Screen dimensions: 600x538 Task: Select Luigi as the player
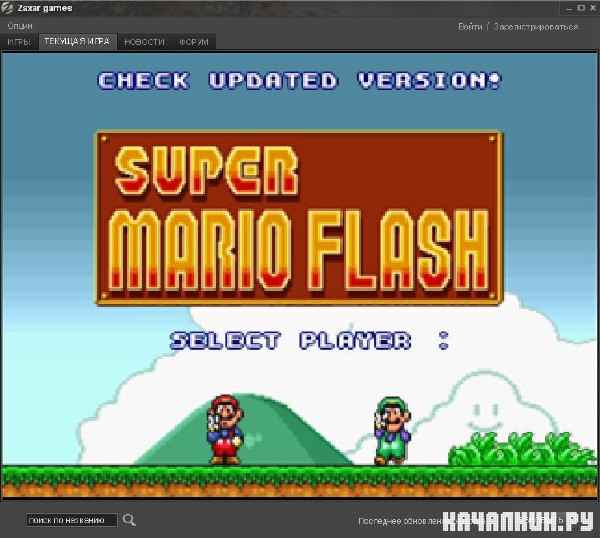click(393, 430)
